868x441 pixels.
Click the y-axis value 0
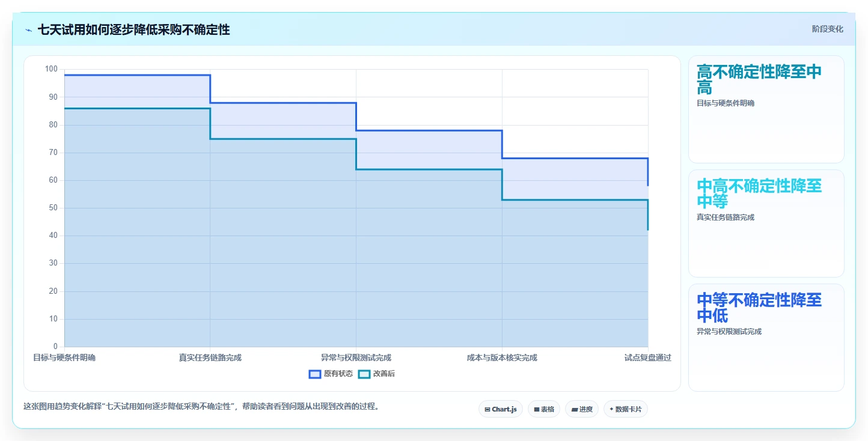[x=55, y=347]
